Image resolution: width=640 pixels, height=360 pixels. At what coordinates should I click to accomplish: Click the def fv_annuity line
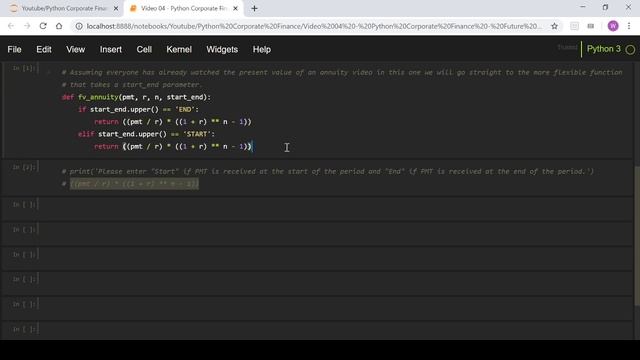(x=136, y=97)
